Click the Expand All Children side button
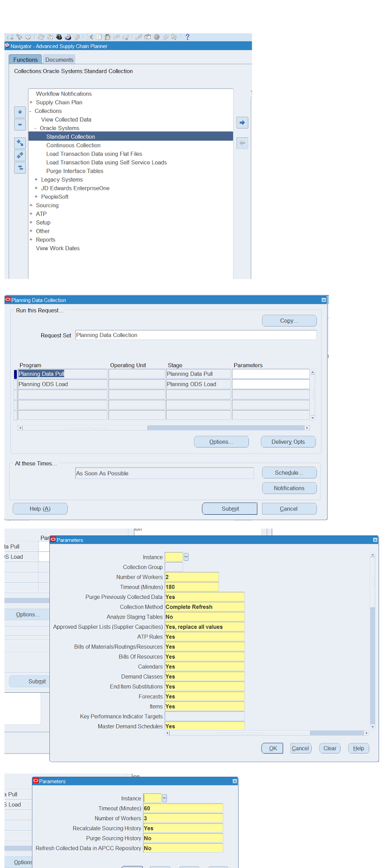The height and width of the screenshot is (868, 391). pyautogui.click(x=20, y=143)
